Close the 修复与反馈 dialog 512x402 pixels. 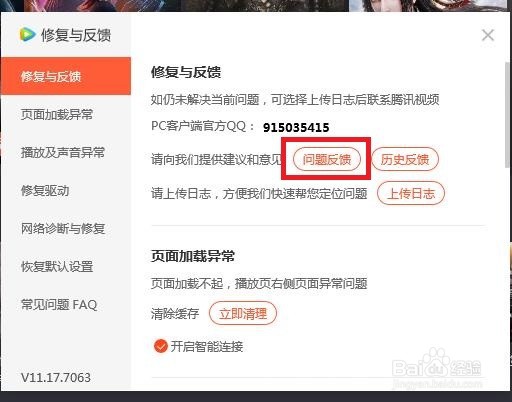(488, 35)
